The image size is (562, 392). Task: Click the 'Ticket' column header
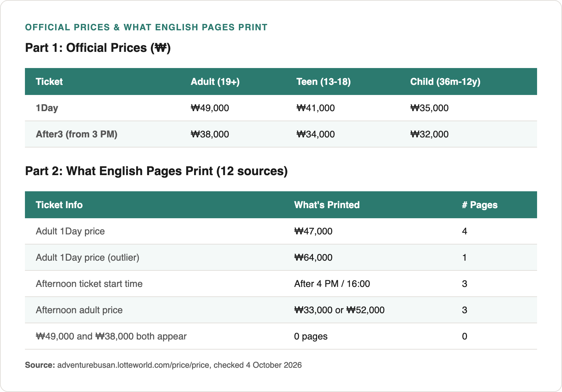pyautogui.click(x=49, y=81)
